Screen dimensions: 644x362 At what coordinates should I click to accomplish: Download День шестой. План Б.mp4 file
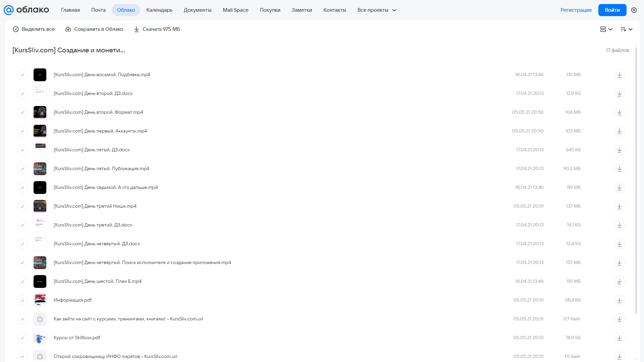pos(620,281)
